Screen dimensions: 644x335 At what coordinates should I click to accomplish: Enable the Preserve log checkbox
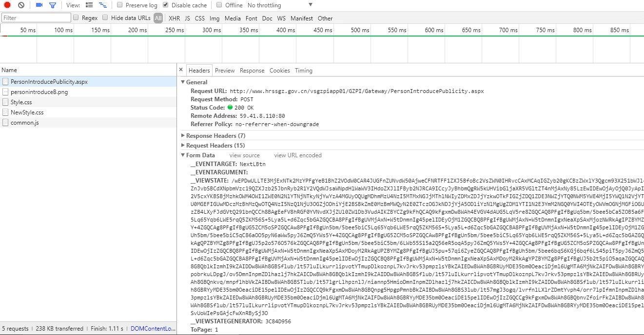(120, 5)
